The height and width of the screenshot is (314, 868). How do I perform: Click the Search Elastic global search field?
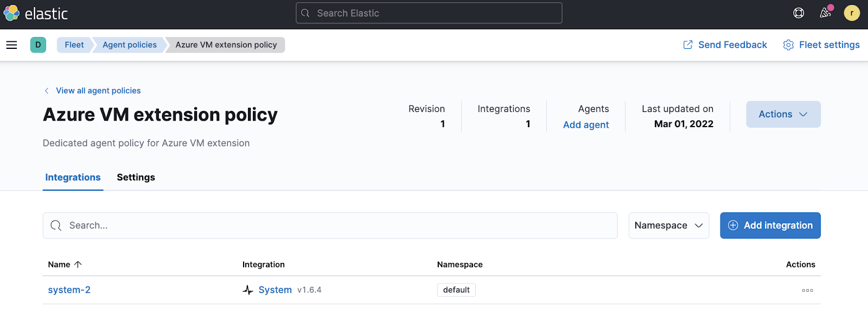tap(429, 13)
